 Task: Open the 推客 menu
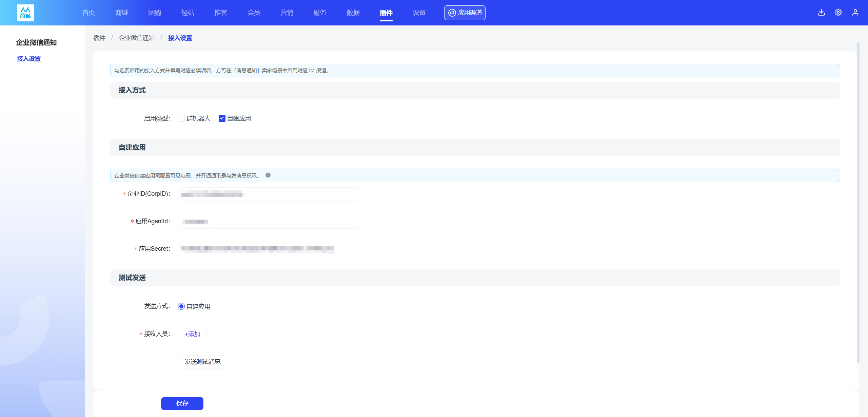coord(221,13)
